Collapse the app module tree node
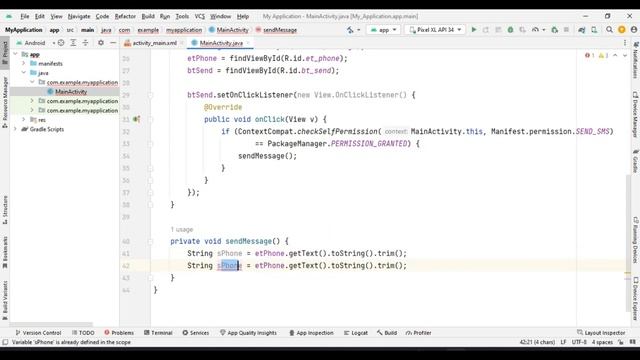 click(16, 54)
